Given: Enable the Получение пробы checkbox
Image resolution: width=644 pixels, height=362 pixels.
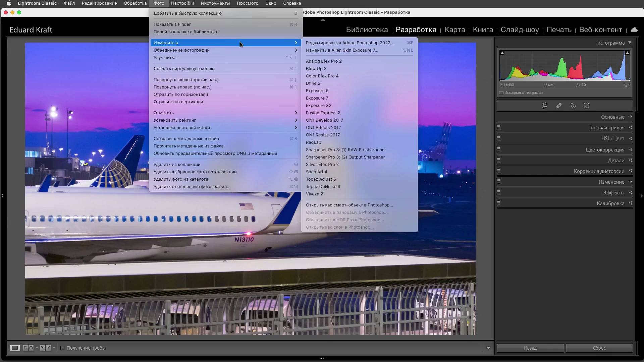Looking at the screenshot, I should tap(62, 348).
